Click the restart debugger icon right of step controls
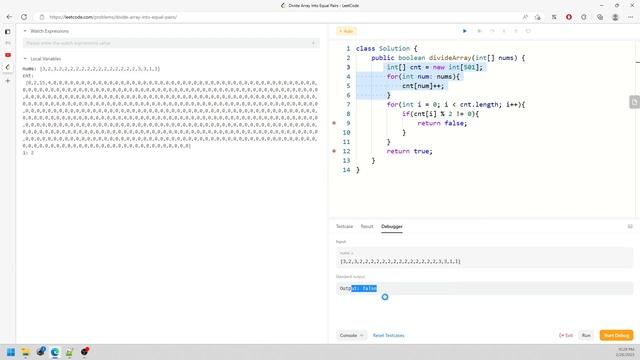Viewport: 640px width, 360px height. click(x=528, y=31)
